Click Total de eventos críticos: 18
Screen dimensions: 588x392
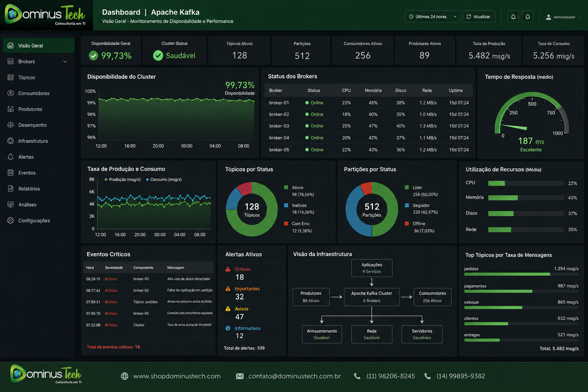[113, 347]
